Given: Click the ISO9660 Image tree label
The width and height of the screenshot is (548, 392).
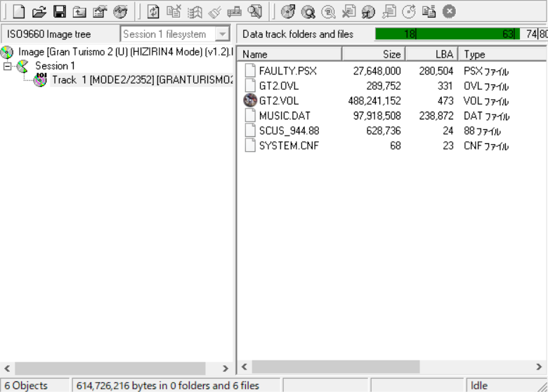Looking at the screenshot, I should tap(48, 34).
